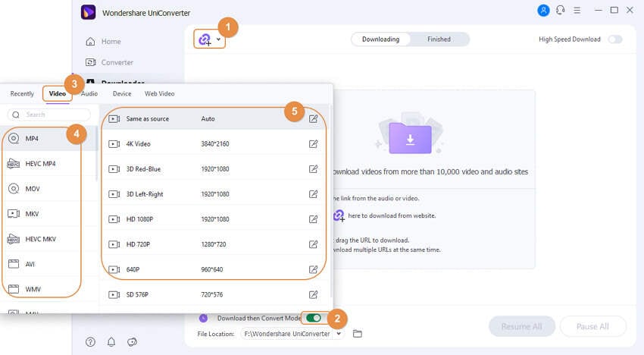Open the notifications bell icon

click(111, 342)
